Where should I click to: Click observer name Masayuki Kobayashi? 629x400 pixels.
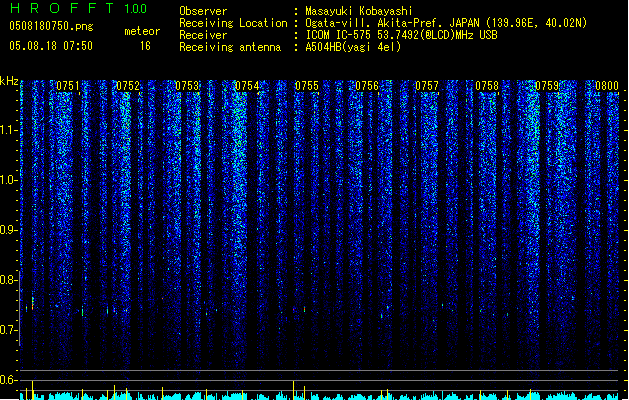359,11
